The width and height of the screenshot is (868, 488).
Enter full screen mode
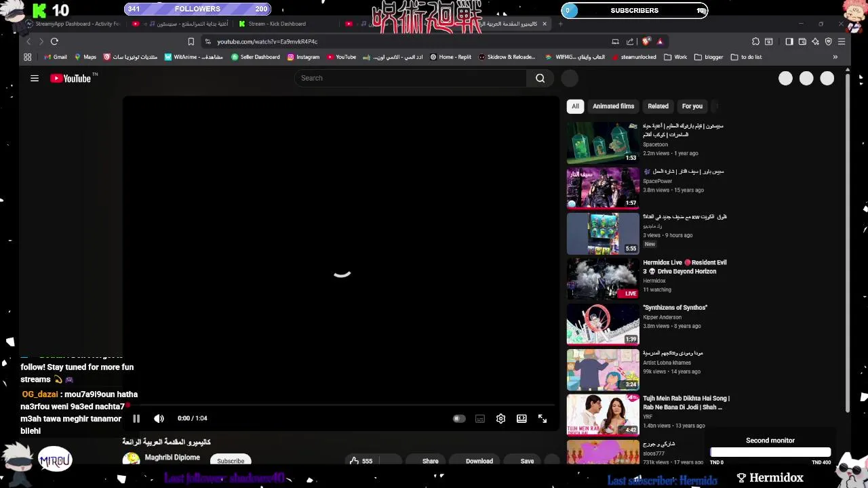542,419
